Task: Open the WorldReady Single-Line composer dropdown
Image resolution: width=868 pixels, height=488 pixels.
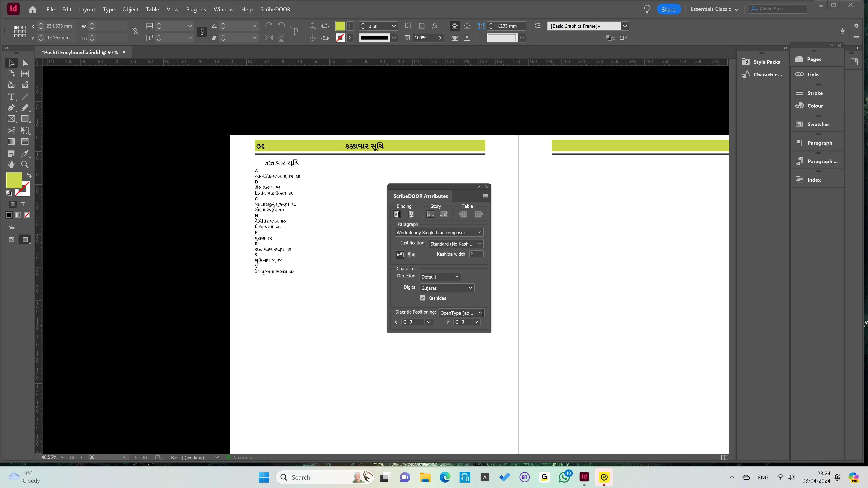Action: point(439,233)
